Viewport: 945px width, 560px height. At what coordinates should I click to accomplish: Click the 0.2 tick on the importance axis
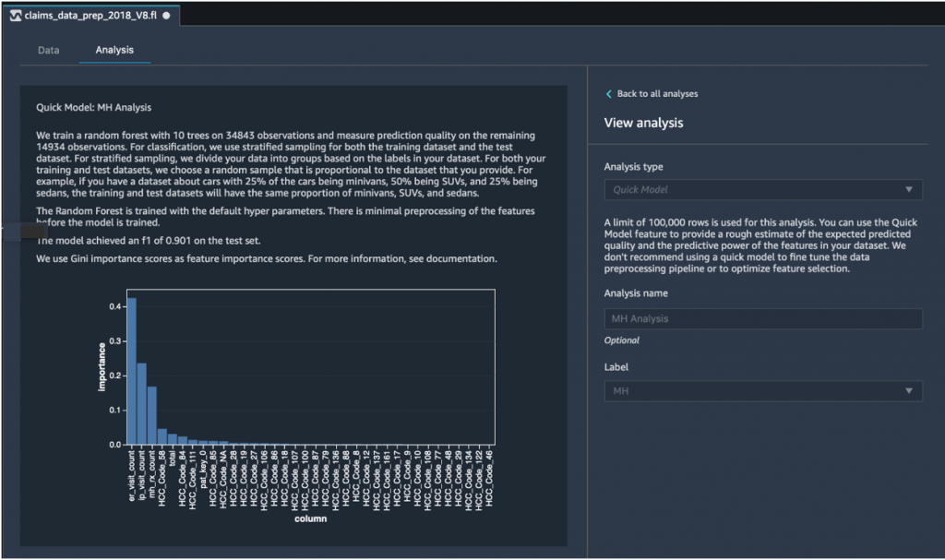coord(115,375)
